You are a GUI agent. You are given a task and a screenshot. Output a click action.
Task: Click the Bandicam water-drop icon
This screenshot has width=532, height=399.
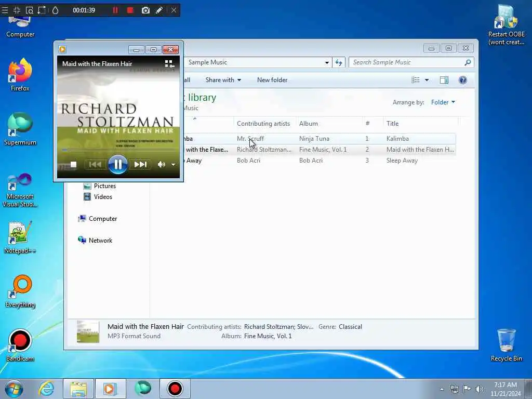coord(55,10)
